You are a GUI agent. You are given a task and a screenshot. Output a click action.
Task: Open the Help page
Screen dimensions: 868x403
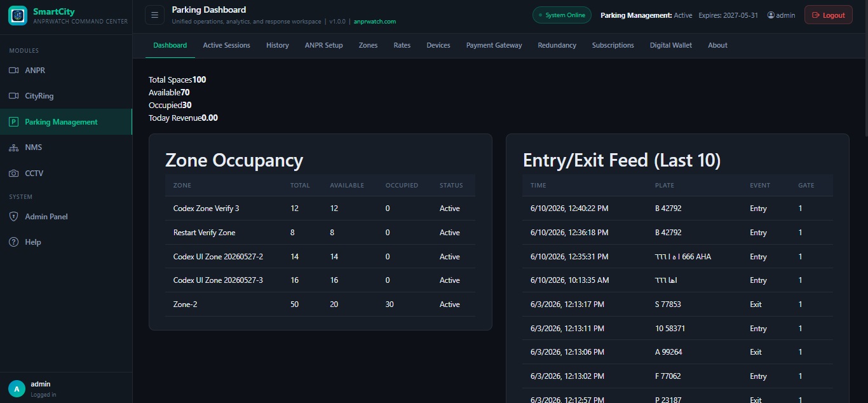(x=66, y=242)
